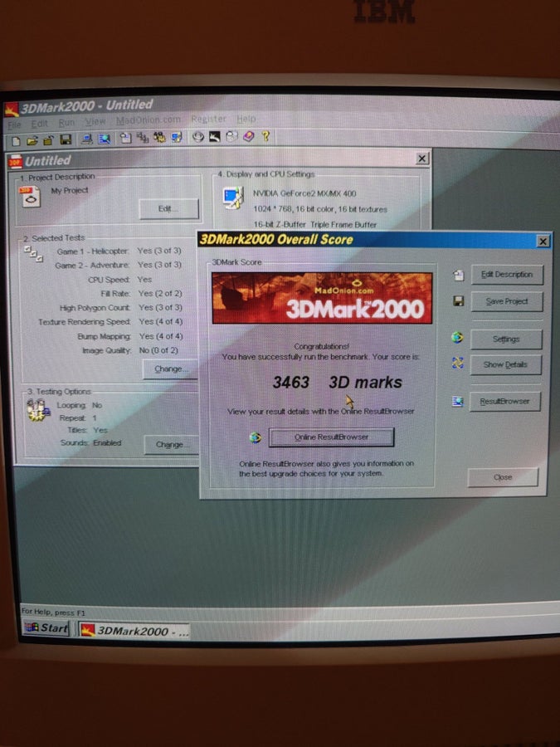Close the Overall Score dialog with X
The image size is (560, 747).
point(543,241)
